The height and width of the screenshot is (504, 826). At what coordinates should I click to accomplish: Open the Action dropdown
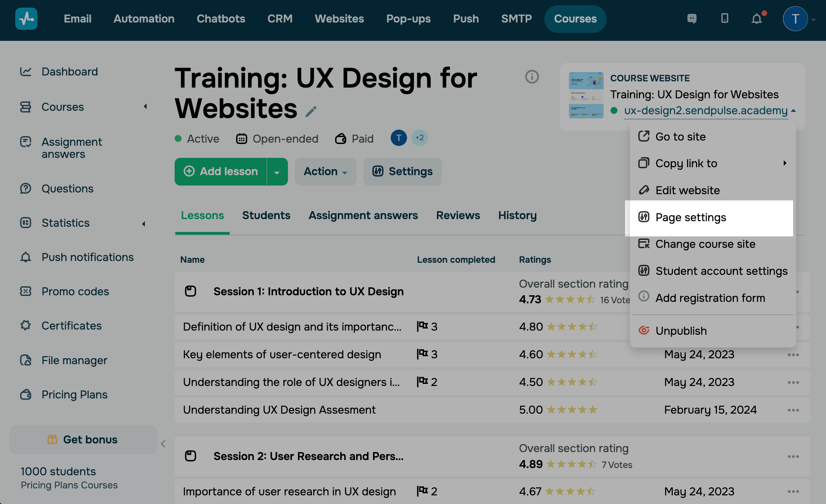click(x=325, y=172)
